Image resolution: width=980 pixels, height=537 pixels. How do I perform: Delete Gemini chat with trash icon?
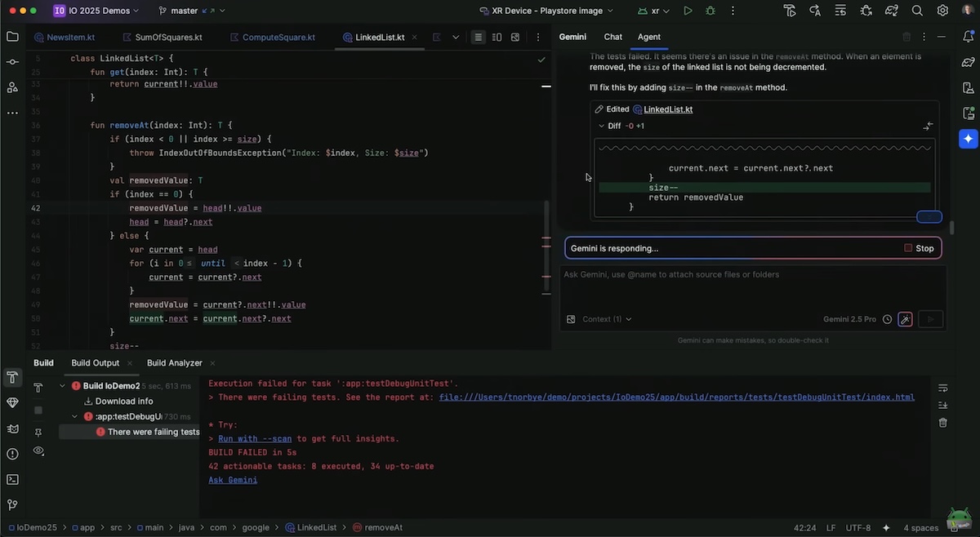point(906,37)
